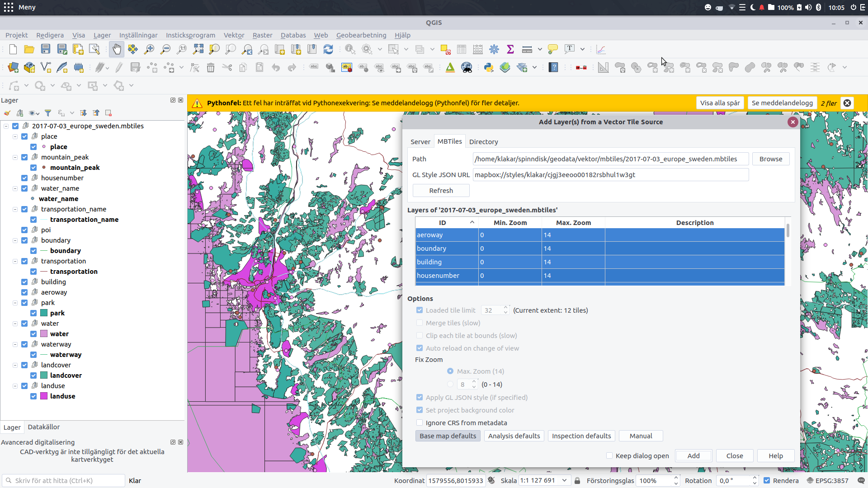Uncheck the Merge tiles (slow) option

coord(420,323)
